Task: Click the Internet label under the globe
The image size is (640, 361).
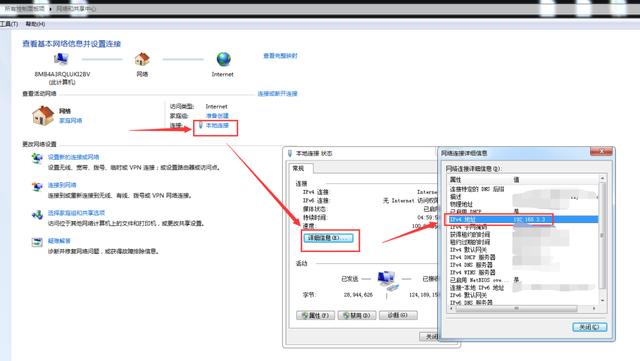Action: (222, 74)
